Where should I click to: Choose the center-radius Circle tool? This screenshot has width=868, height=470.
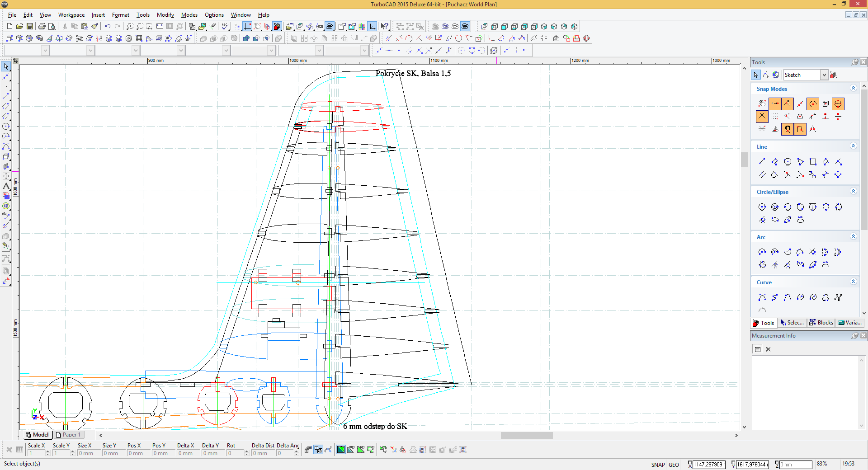coord(762,207)
